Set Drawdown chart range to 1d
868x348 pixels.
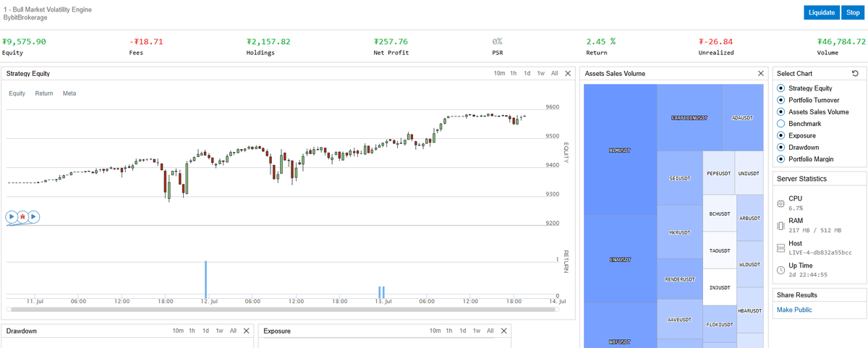pos(206,331)
